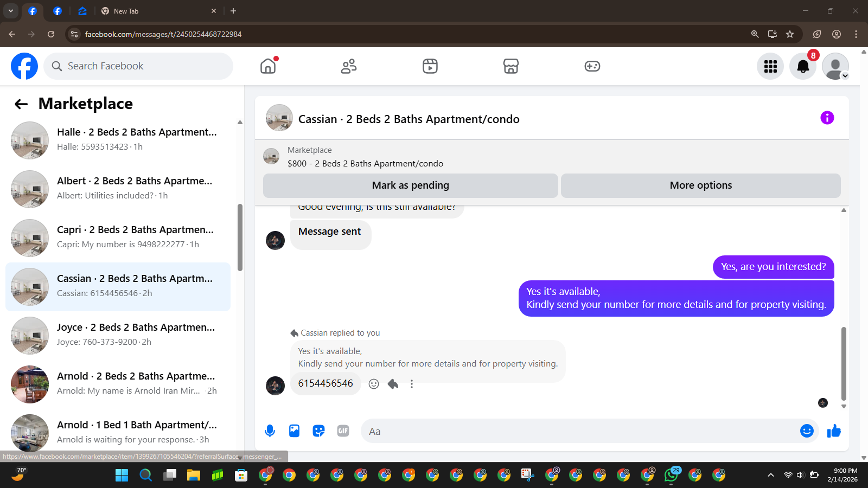Open conversation information purple icon
This screenshot has height=488, width=868.
pyautogui.click(x=827, y=118)
